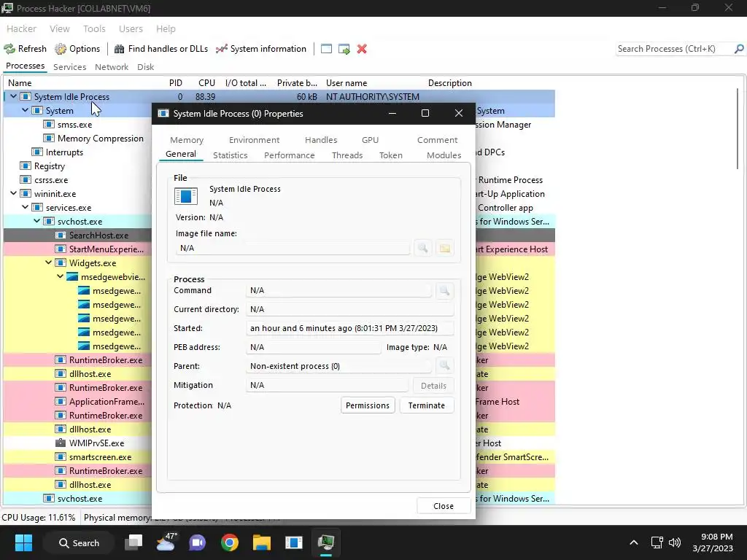Screen dimensions: 747x560
Task: Select the smss.exe process icon
Action: tap(49, 124)
